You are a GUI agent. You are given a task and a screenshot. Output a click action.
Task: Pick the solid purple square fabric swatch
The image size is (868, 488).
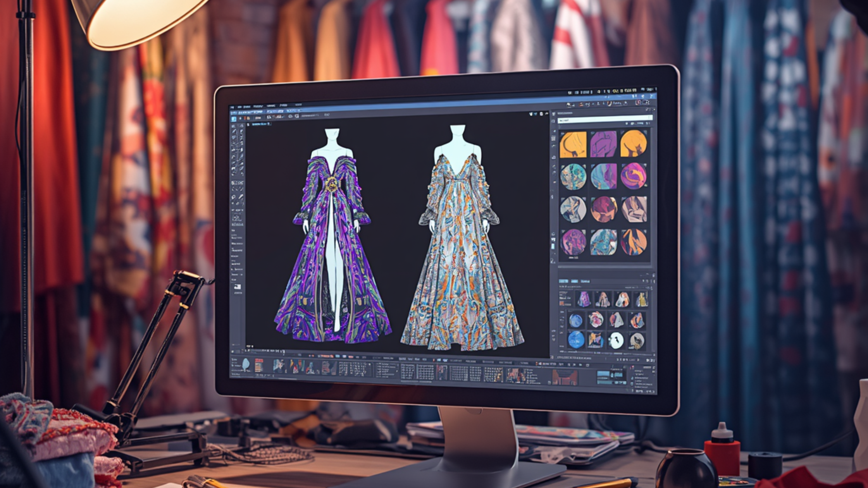point(603,144)
